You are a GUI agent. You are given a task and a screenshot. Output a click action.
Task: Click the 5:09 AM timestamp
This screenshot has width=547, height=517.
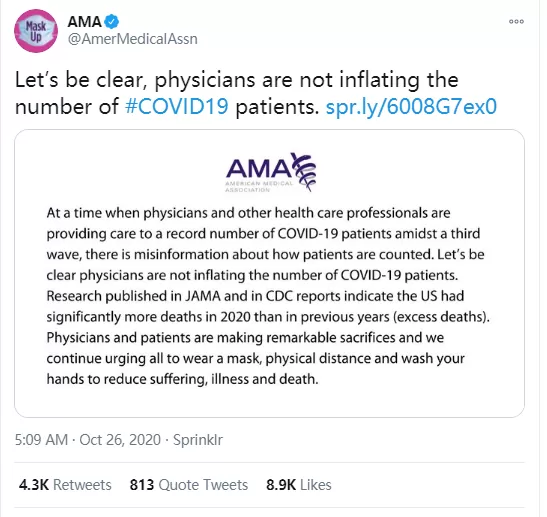point(41,440)
